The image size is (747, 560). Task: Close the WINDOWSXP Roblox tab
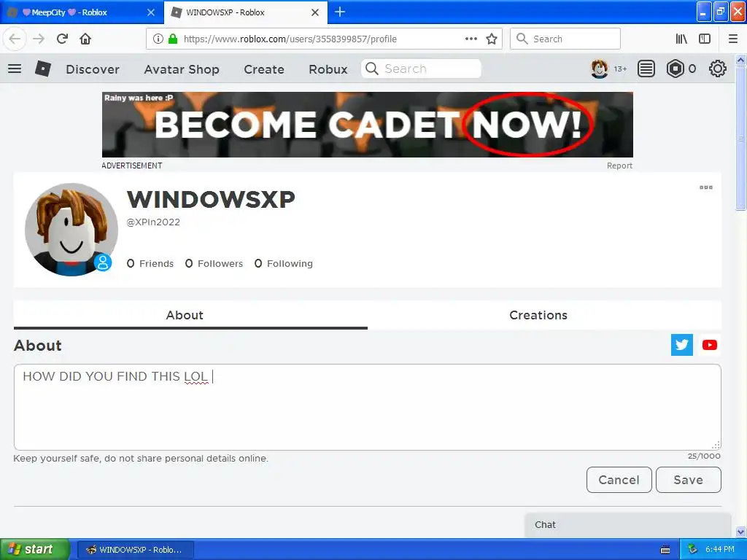315,12
